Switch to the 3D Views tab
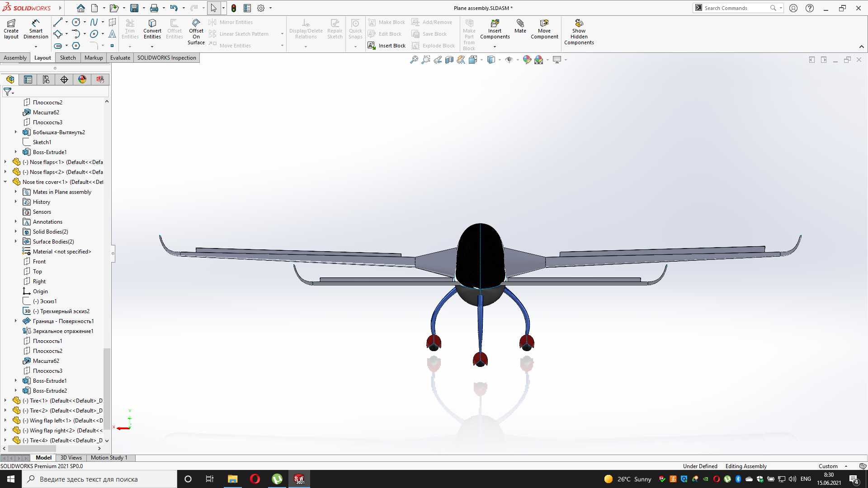This screenshot has height=488, width=868. (x=71, y=458)
